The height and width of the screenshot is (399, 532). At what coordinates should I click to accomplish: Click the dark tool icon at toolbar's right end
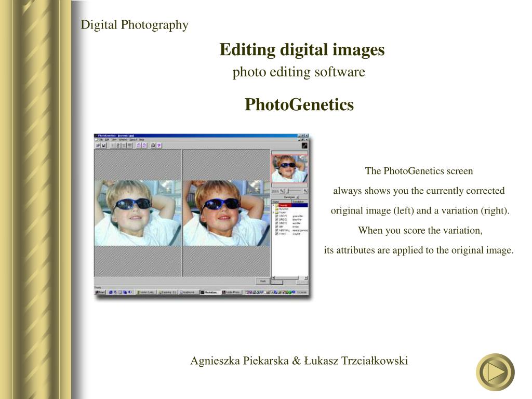click(304, 145)
